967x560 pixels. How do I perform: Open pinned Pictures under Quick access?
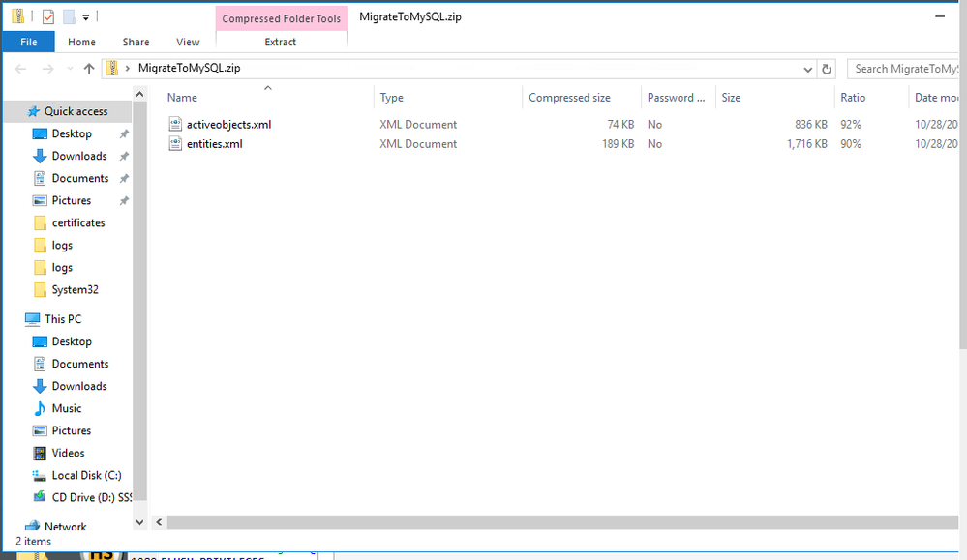coord(71,200)
